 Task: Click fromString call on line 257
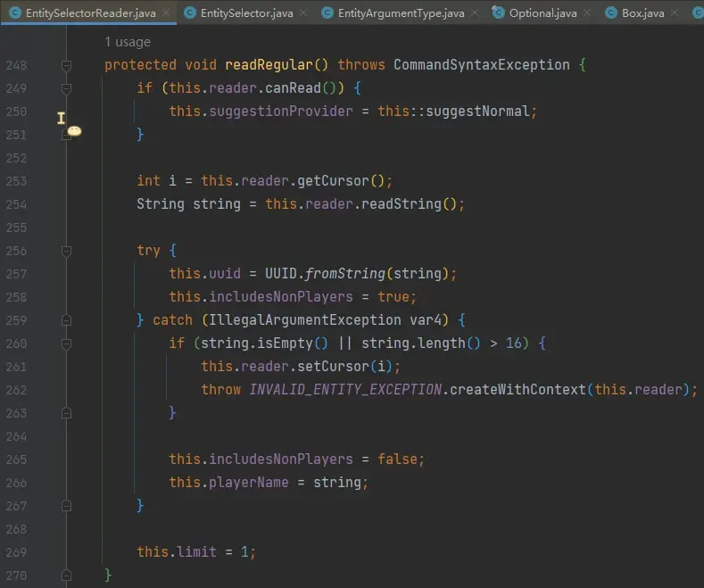click(344, 274)
